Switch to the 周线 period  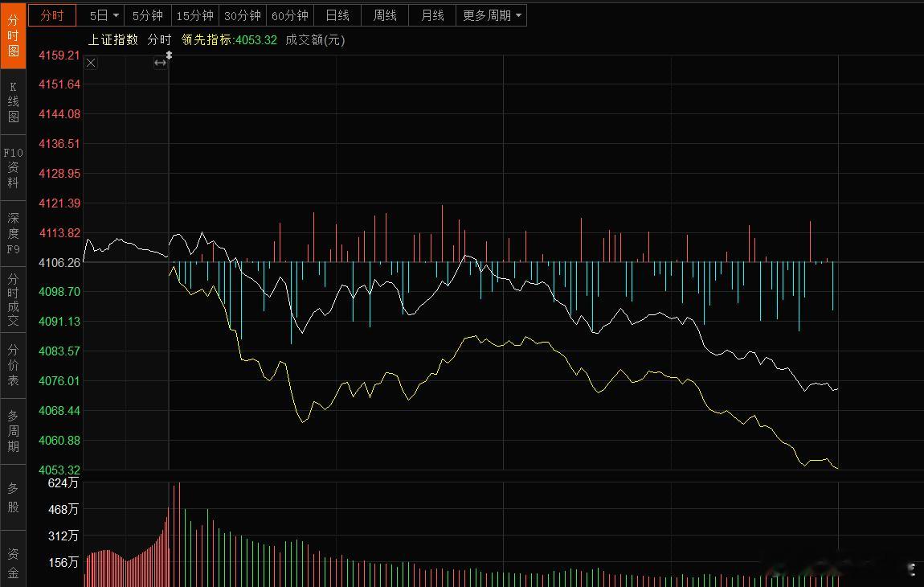pos(385,15)
